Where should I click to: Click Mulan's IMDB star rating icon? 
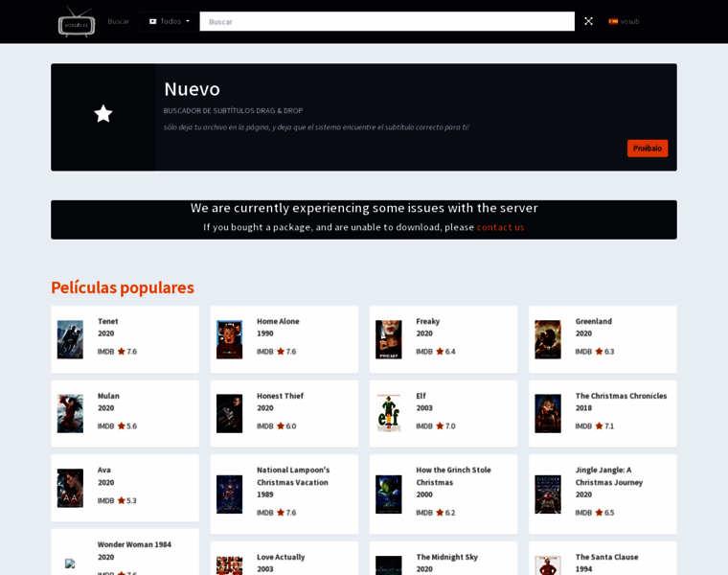[122, 425]
